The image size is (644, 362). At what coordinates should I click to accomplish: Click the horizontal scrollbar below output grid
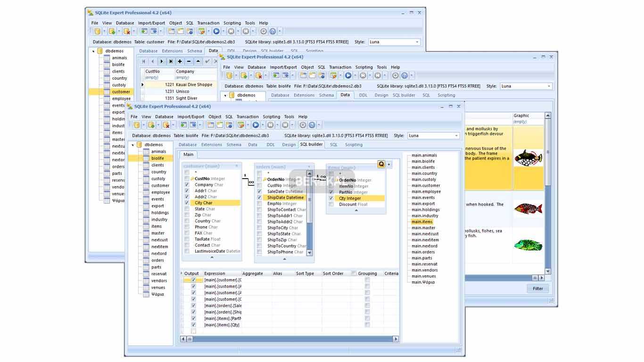click(289, 338)
